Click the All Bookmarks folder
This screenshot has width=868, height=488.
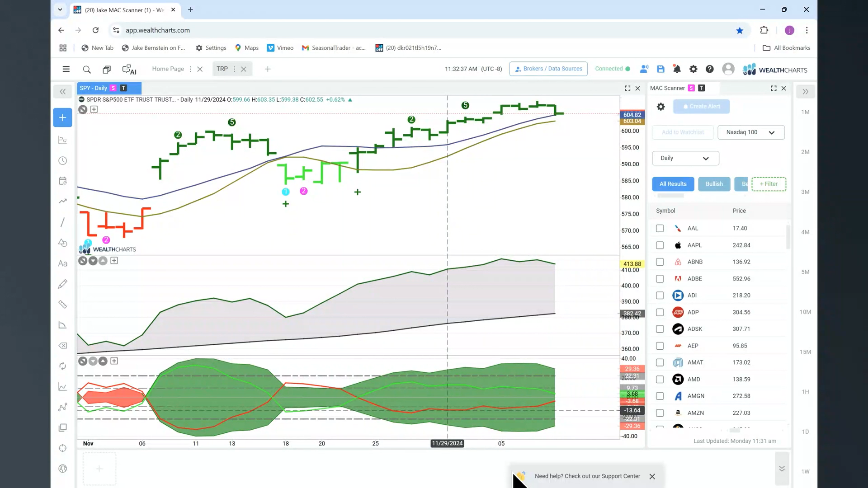tap(787, 48)
